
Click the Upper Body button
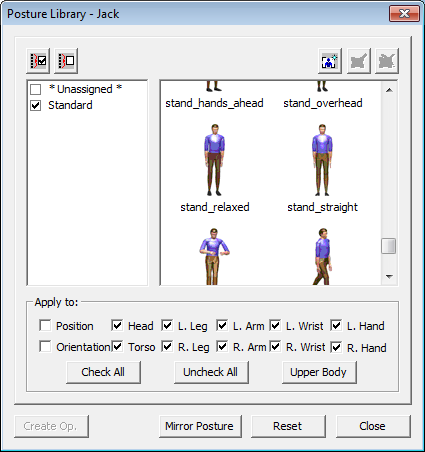(319, 372)
